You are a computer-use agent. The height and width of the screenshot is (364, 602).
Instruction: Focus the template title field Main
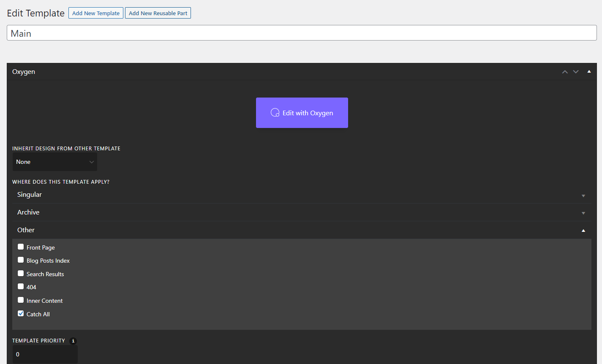tap(302, 33)
